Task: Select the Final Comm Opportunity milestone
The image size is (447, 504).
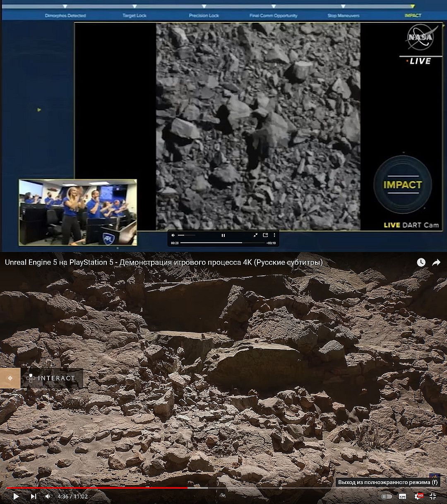Action: 273,15
